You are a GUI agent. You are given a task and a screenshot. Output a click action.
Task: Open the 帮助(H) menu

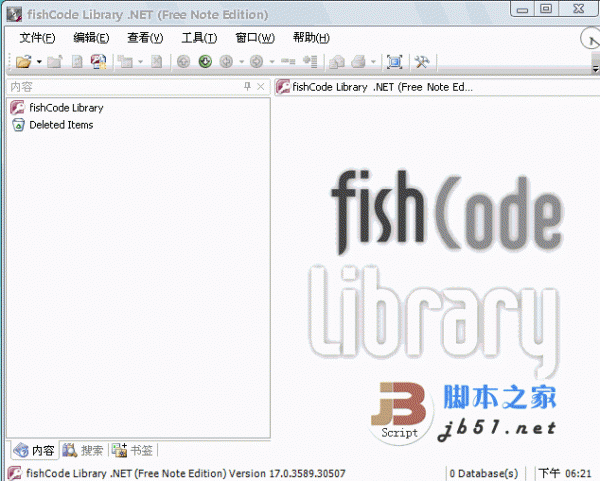pyautogui.click(x=311, y=38)
